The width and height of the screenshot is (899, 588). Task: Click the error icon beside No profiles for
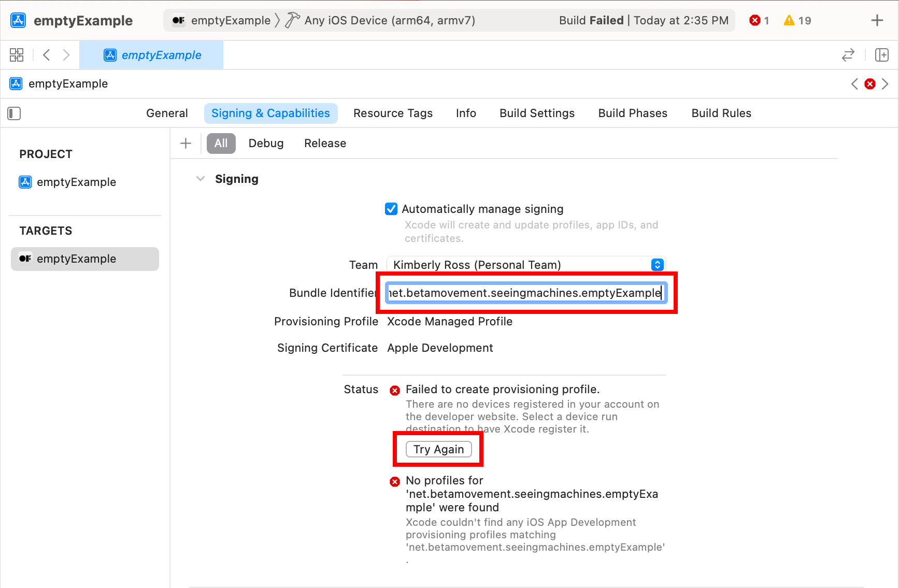click(395, 482)
